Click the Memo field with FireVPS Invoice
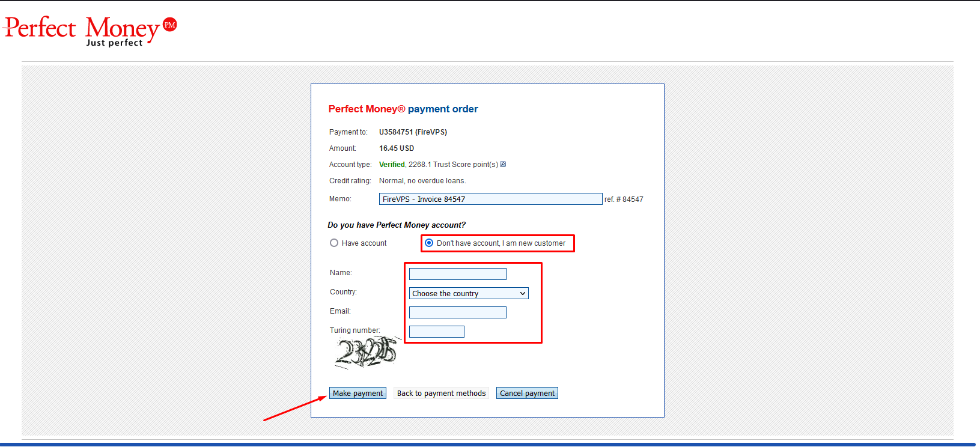This screenshot has height=447, width=980. coord(490,199)
